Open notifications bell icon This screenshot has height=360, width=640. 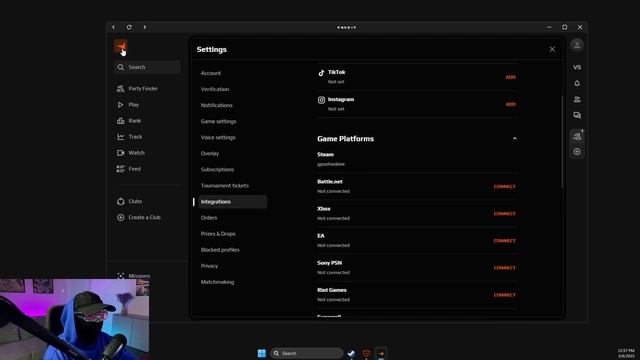click(x=577, y=83)
